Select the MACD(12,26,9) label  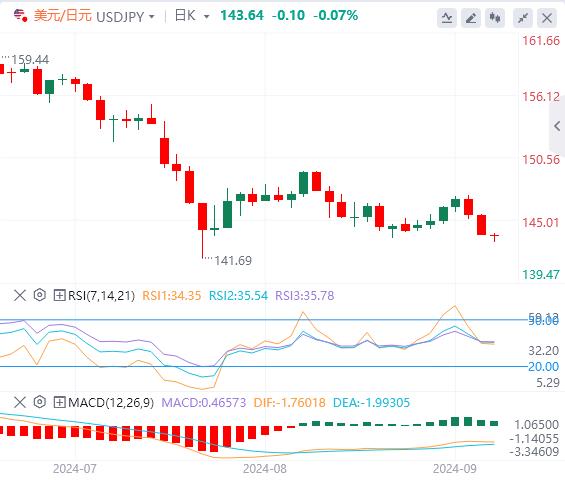(111, 402)
